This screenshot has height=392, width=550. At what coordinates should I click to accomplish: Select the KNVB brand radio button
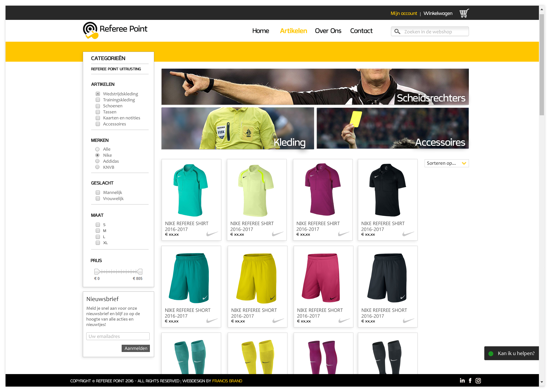(97, 167)
